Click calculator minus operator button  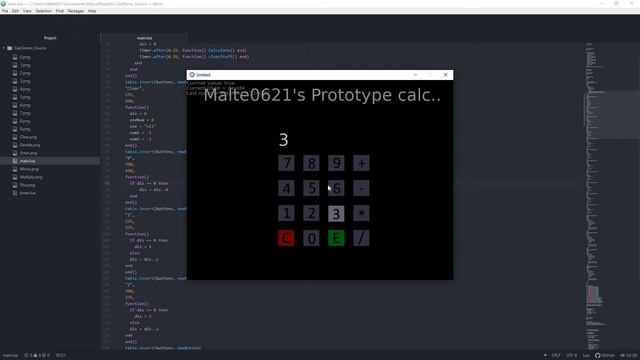coord(361,188)
